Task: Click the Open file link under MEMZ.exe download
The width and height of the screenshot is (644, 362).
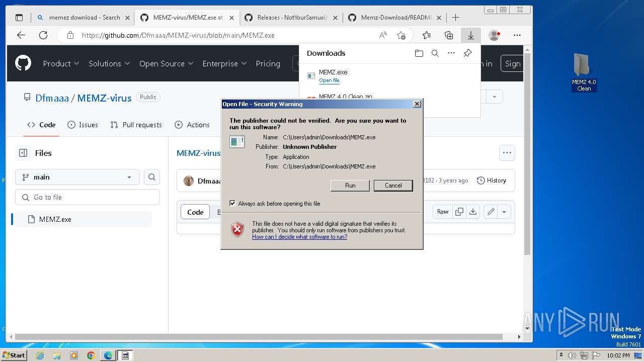Action: pos(329,80)
